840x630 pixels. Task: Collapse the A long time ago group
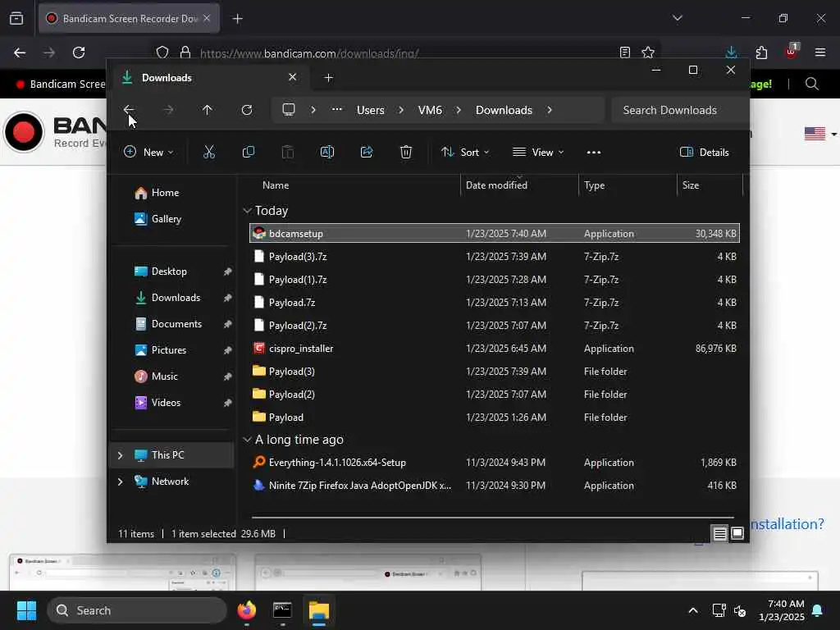(x=247, y=440)
